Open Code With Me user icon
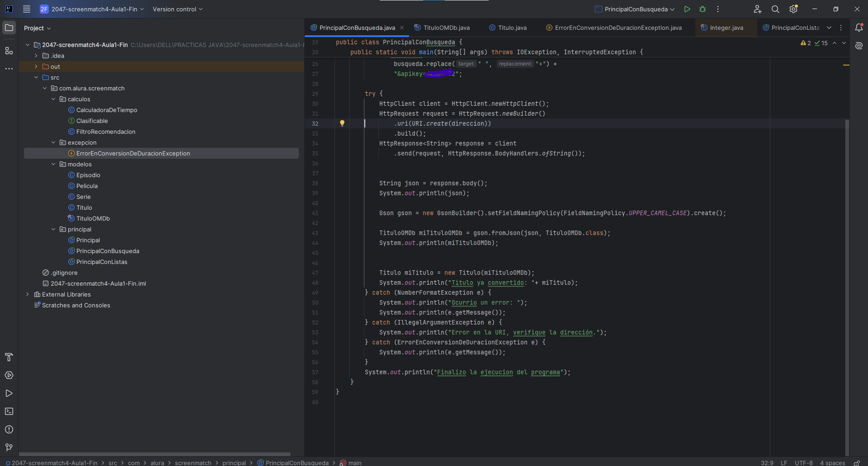868x466 pixels. point(758,9)
